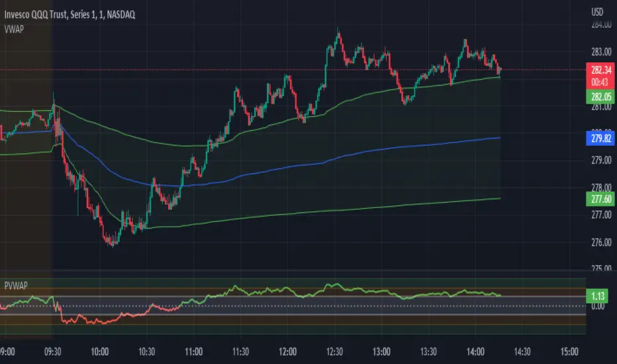The width and height of the screenshot is (617, 364).
Task: Click the green 277.60 lower band label
Action: pos(600,199)
